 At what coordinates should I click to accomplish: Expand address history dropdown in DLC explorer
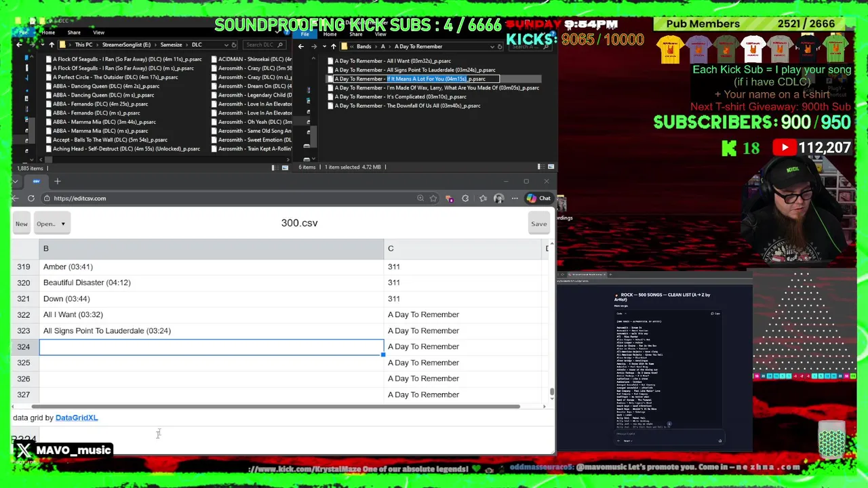coord(226,45)
